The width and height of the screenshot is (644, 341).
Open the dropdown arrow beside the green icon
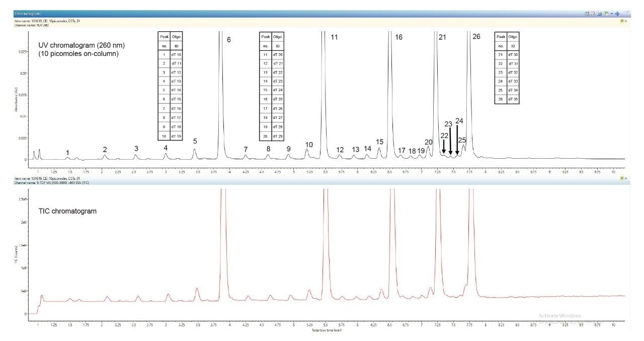click(x=612, y=14)
